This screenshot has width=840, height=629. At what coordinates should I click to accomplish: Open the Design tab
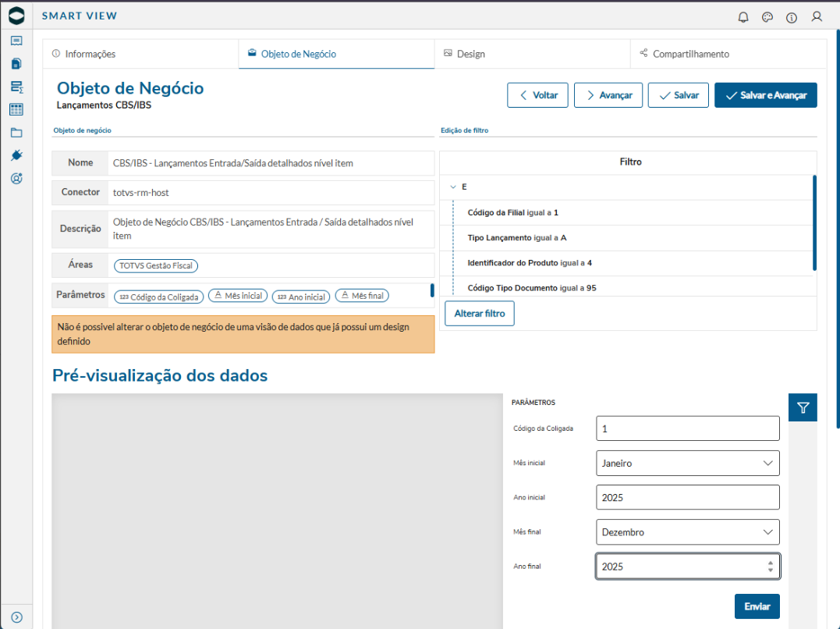(x=533, y=54)
